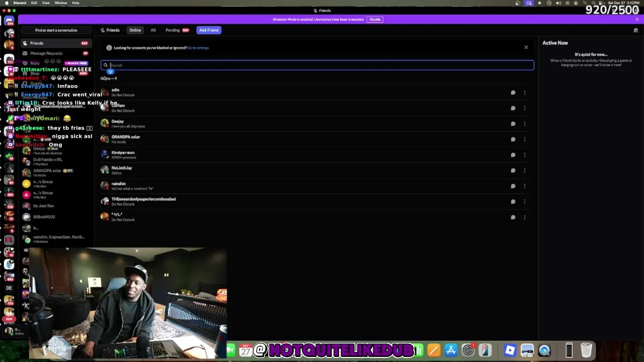Open App Store from the dock
Viewport: 644px width, 362px height.
click(x=451, y=350)
